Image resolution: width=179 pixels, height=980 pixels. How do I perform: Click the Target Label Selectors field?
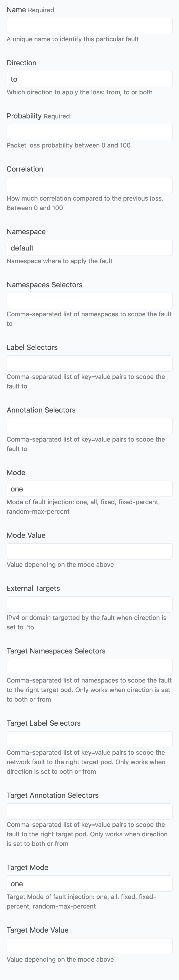pyautogui.click(x=89, y=739)
